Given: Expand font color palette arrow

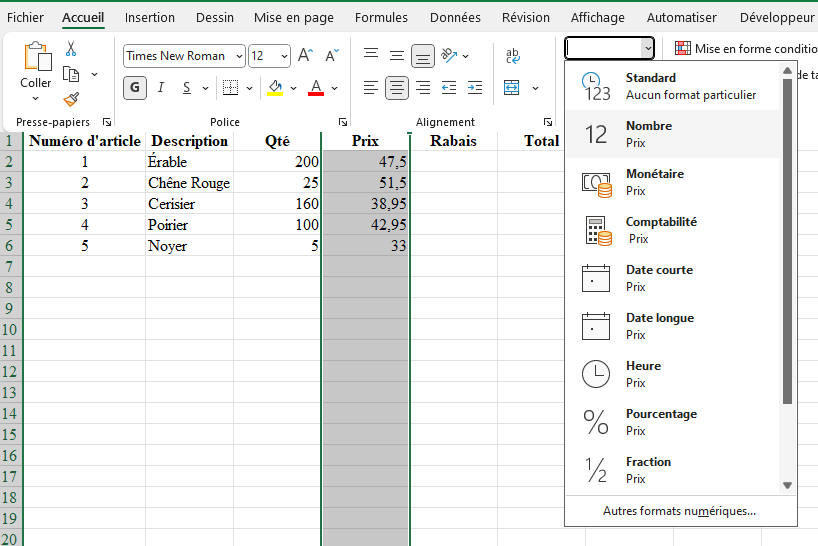Looking at the screenshot, I should click(x=334, y=88).
